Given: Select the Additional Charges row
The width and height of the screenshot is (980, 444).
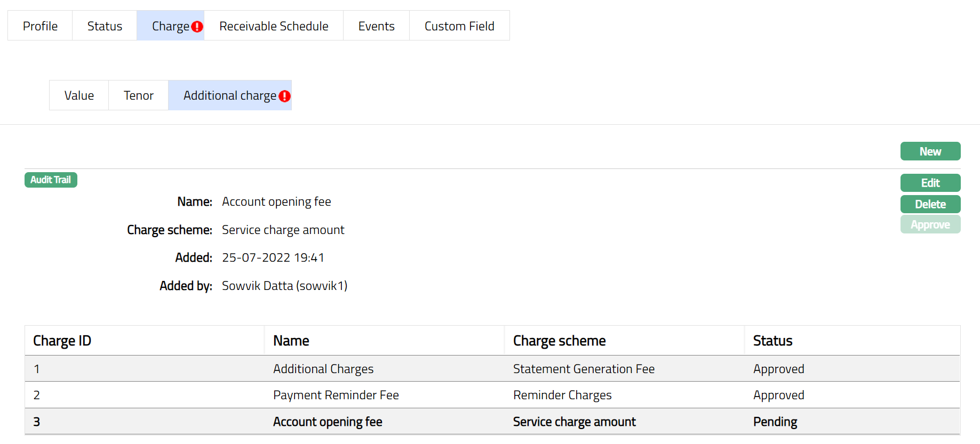Looking at the screenshot, I should (323, 369).
